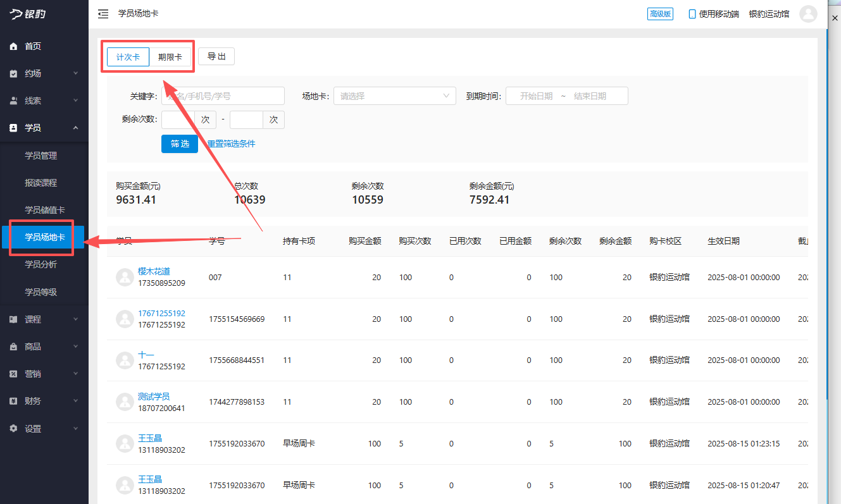Click the 重置筛选条件 link
841x504 pixels.
click(x=232, y=144)
